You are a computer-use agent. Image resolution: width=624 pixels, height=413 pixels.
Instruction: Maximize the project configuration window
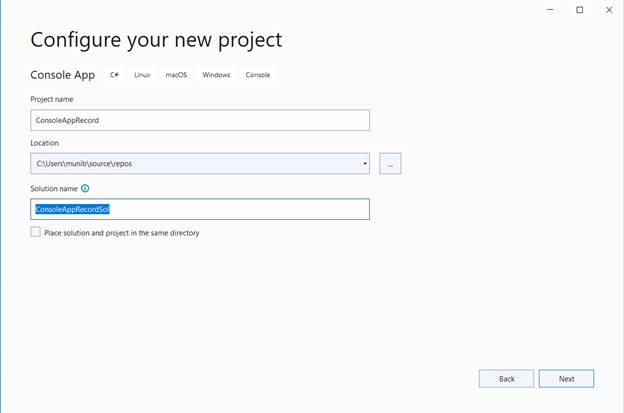[579, 10]
